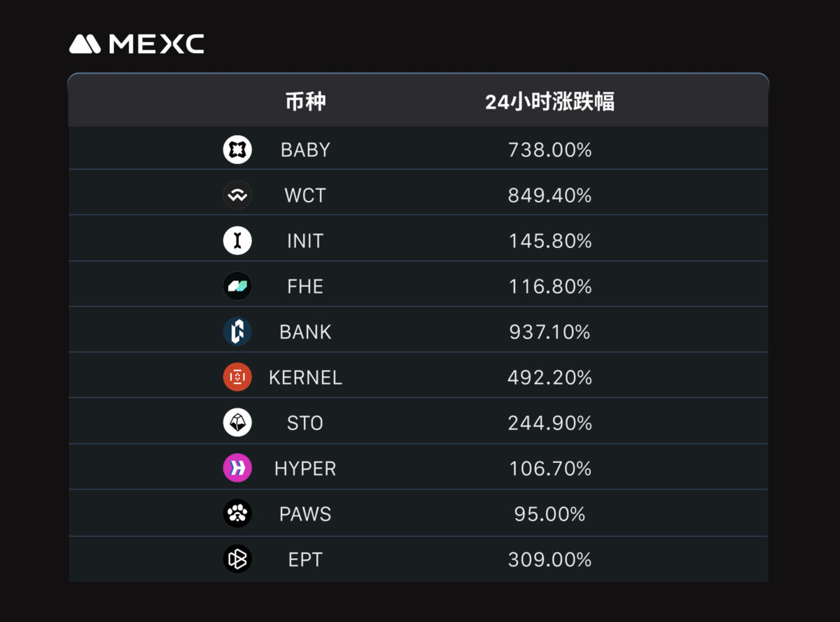
Task: Select the PAWS paw-print icon
Action: 237,513
